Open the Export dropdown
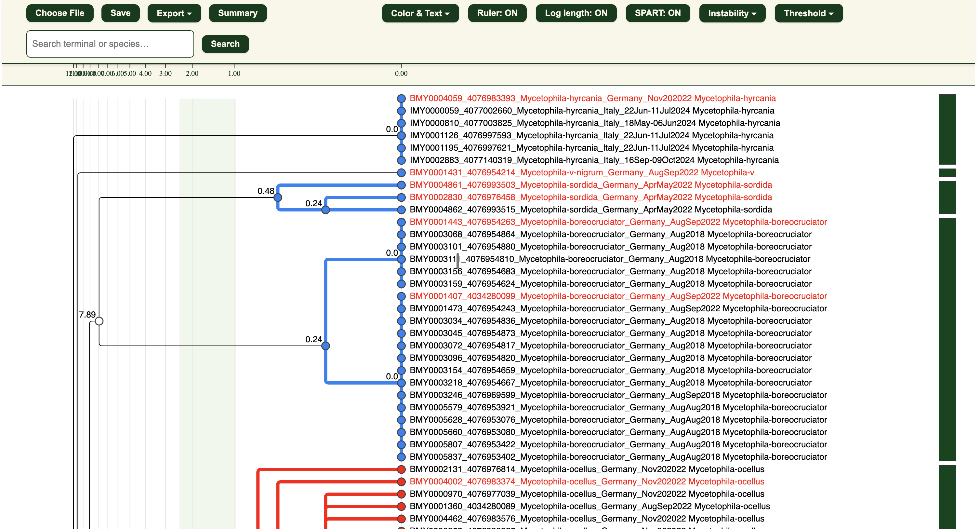 [x=174, y=13]
